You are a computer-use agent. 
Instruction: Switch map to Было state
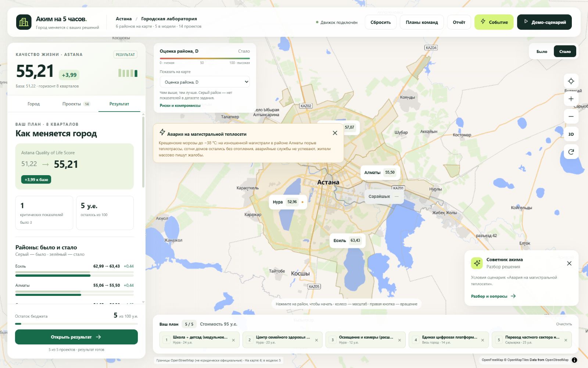coord(542,52)
